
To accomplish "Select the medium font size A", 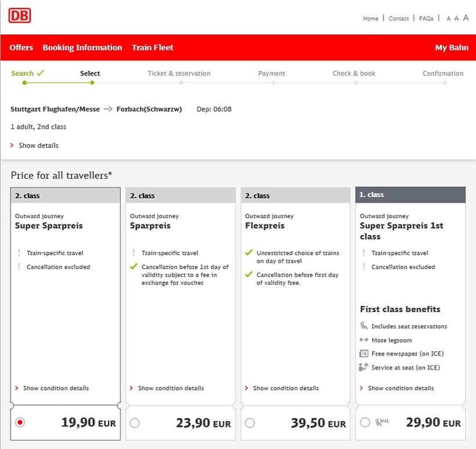I will pos(456,19).
